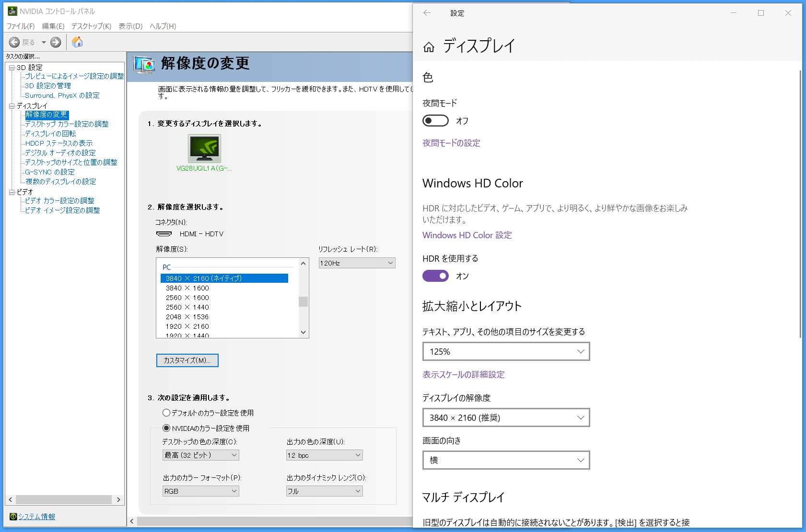The width and height of the screenshot is (806, 532).
Task: Click the 解像度の変更 header icon
Action: [x=144, y=64]
